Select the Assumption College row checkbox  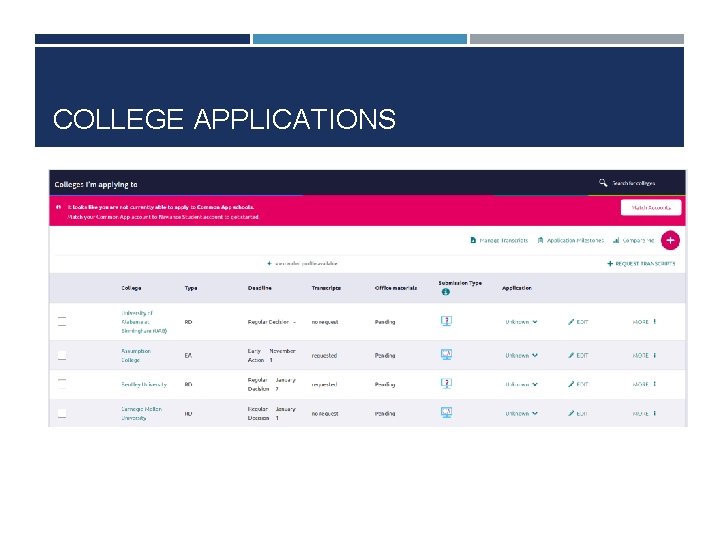tap(62, 355)
